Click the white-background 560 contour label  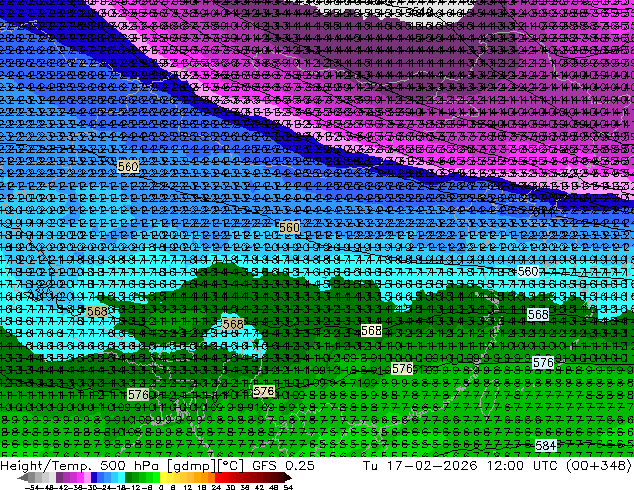click(528, 272)
